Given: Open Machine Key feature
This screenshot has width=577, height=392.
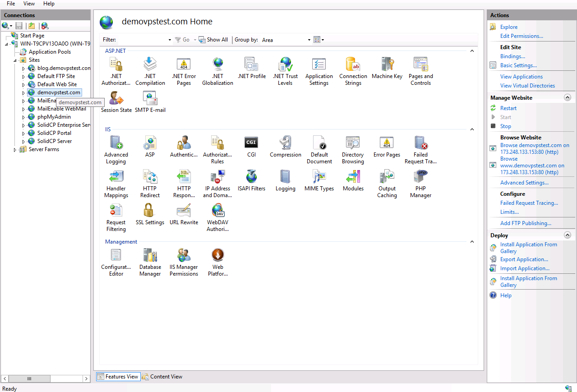Looking at the screenshot, I should [387, 68].
